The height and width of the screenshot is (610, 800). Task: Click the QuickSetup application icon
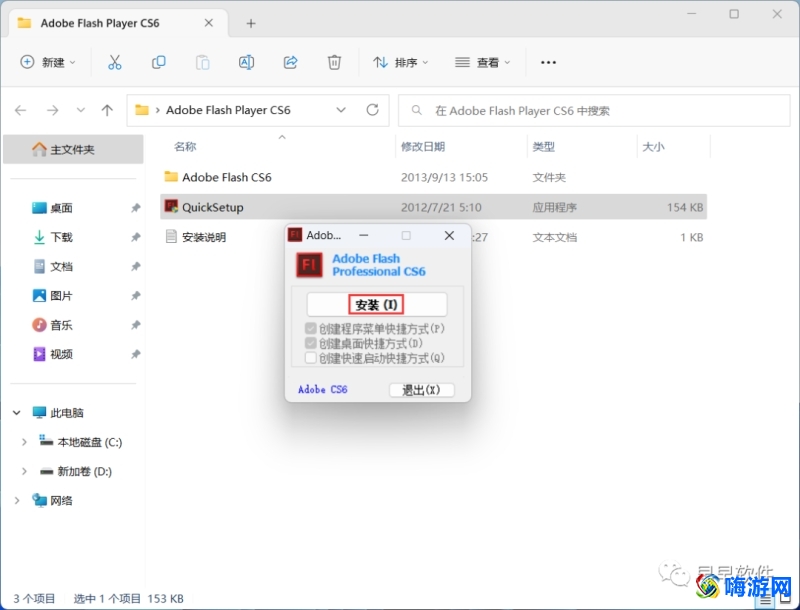171,207
